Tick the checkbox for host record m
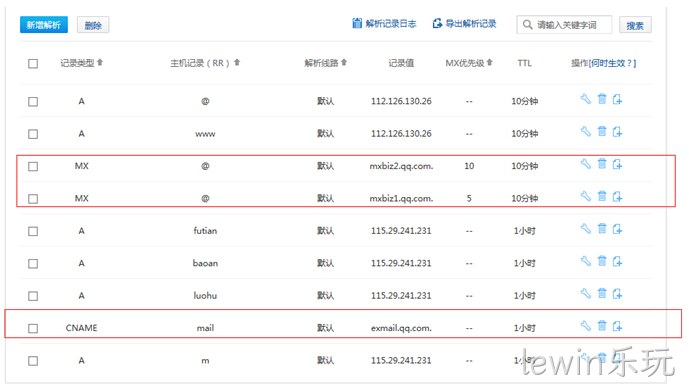 tap(33, 361)
